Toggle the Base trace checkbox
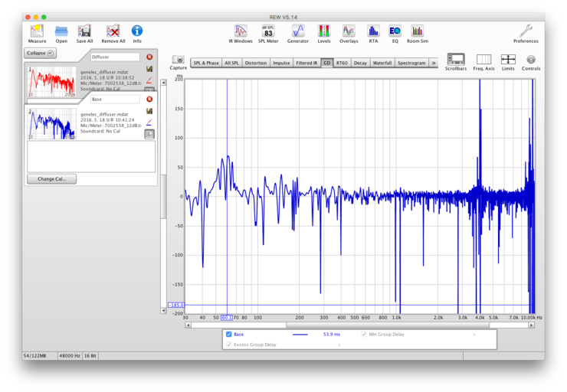 coord(229,335)
